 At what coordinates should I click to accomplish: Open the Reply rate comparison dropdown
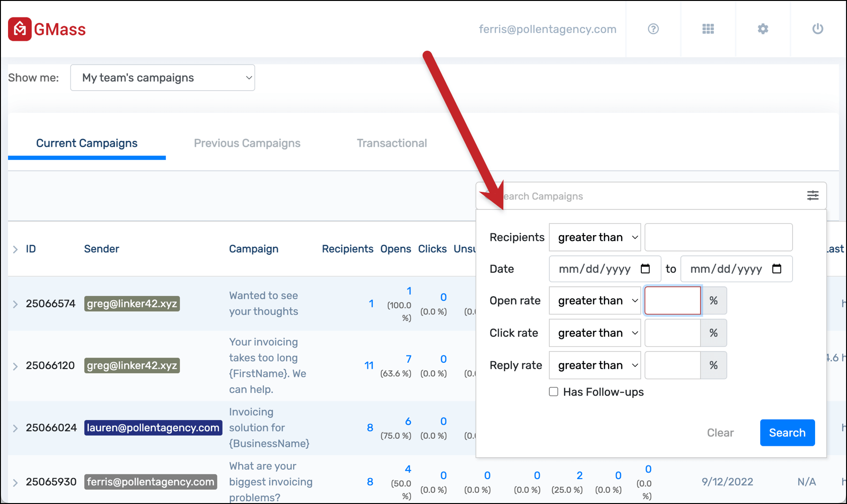pos(595,366)
